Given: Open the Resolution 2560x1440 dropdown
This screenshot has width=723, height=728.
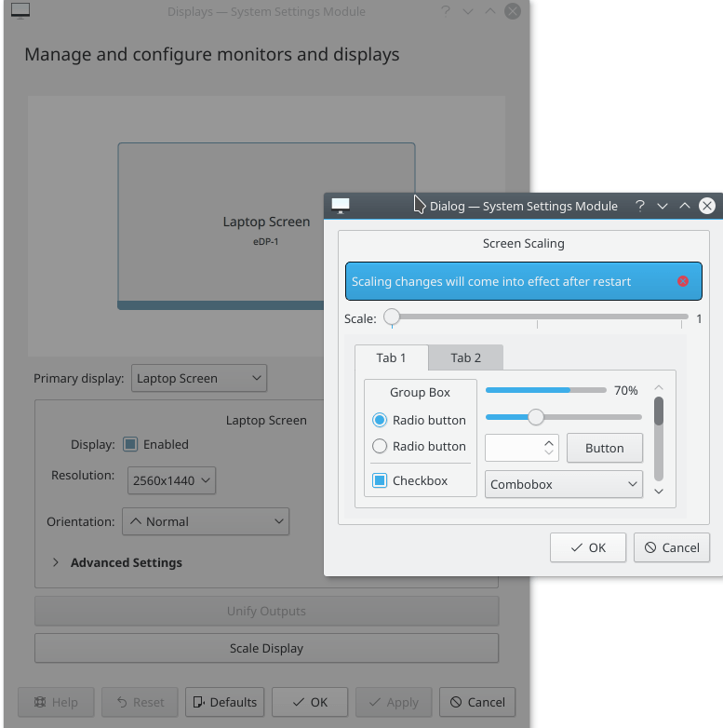Looking at the screenshot, I should (x=172, y=480).
